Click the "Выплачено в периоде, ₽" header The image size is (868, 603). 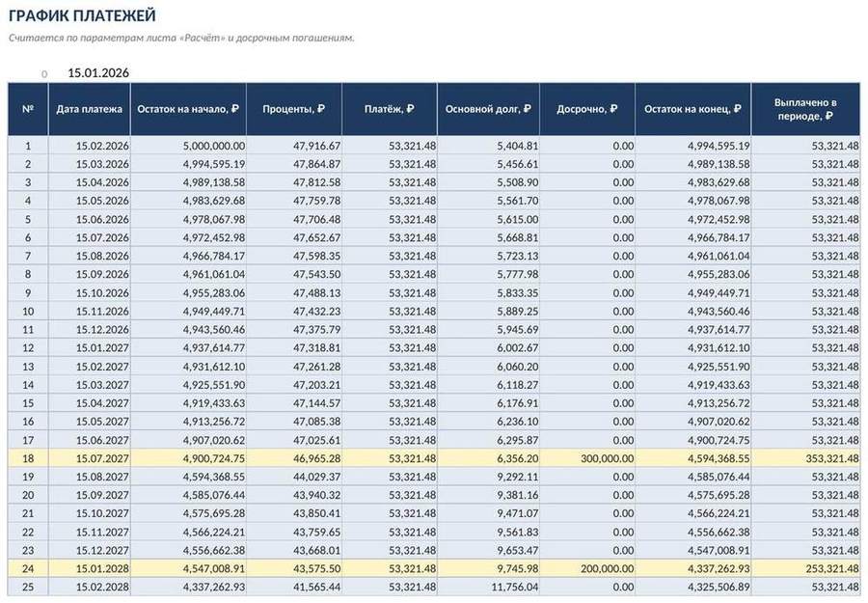(x=805, y=109)
